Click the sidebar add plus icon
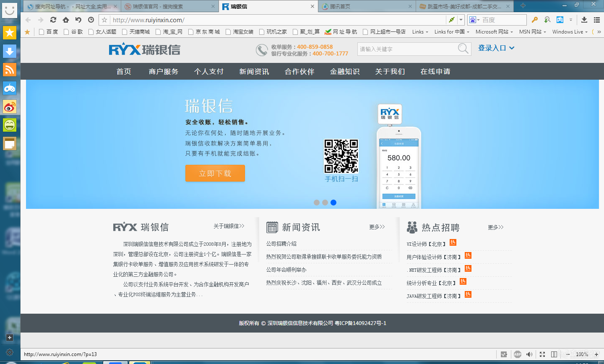This screenshot has width=604, height=364. (10, 338)
